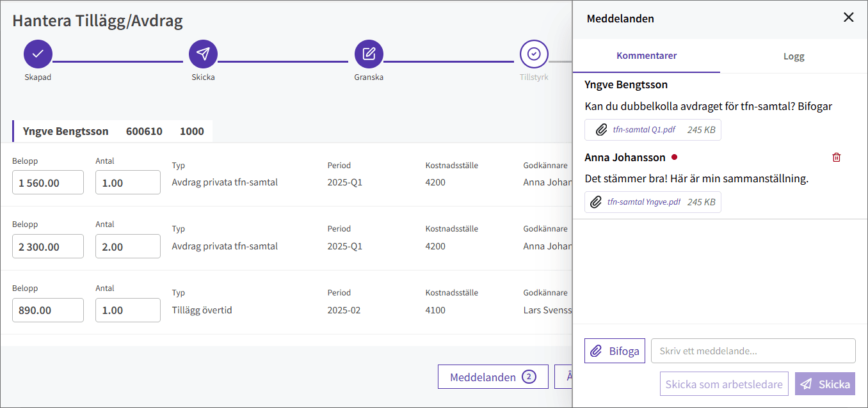The width and height of the screenshot is (868, 408).
Task: Click the Skapad checkmark step icon
Action: coord(38,54)
